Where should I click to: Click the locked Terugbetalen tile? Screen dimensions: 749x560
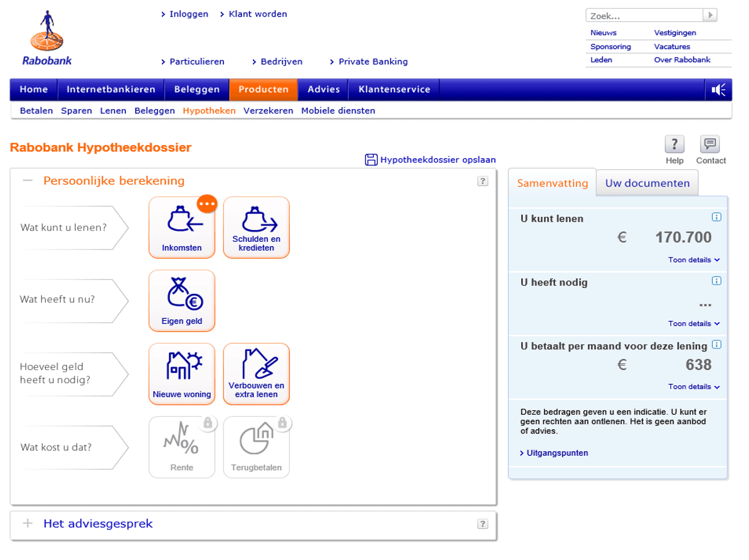point(256,447)
